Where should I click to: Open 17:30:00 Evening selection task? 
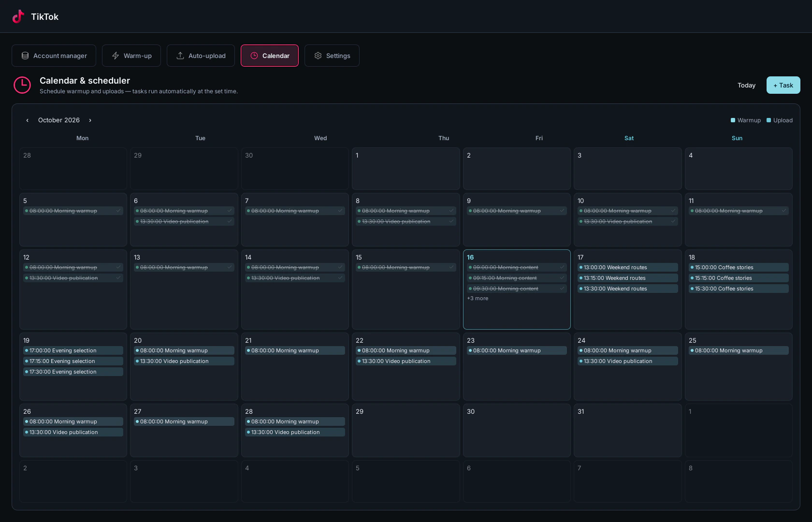[x=73, y=372]
